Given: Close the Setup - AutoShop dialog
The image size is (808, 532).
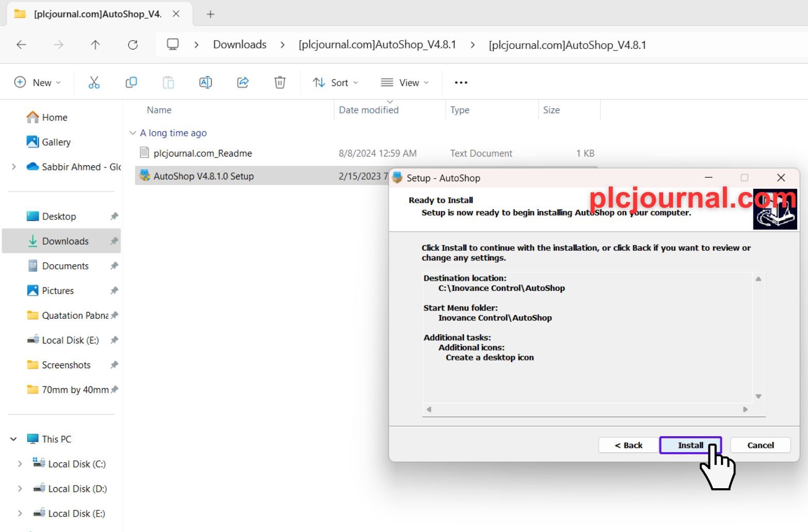Looking at the screenshot, I should [x=781, y=178].
